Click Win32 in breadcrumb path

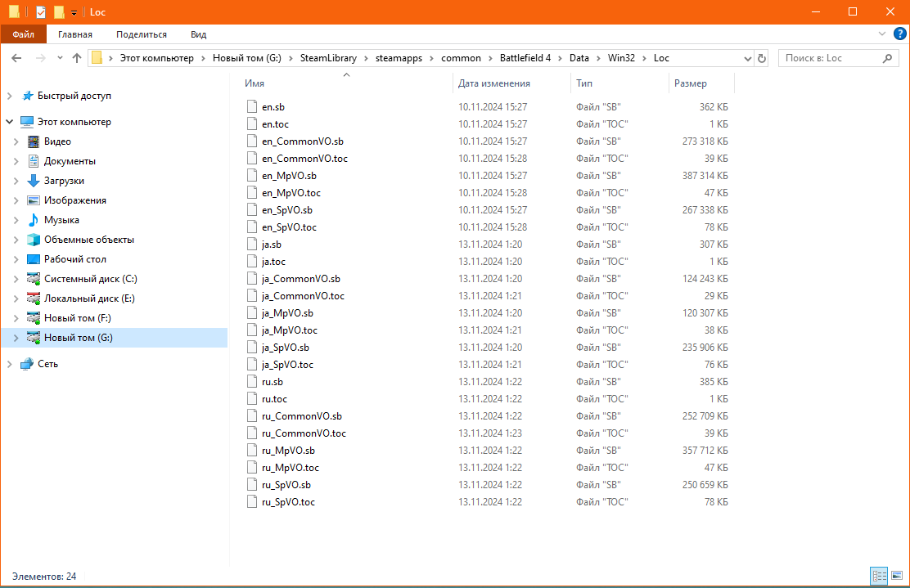pyautogui.click(x=621, y=58)
